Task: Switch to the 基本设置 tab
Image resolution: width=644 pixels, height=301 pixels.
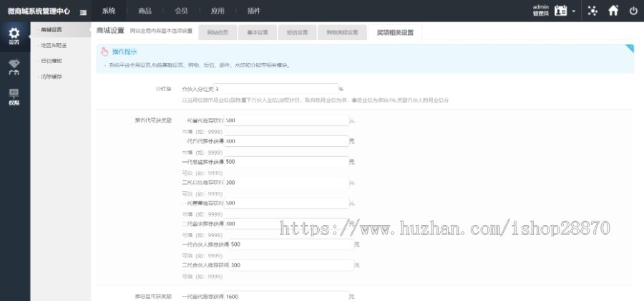Action: click(x=258, y=32)
